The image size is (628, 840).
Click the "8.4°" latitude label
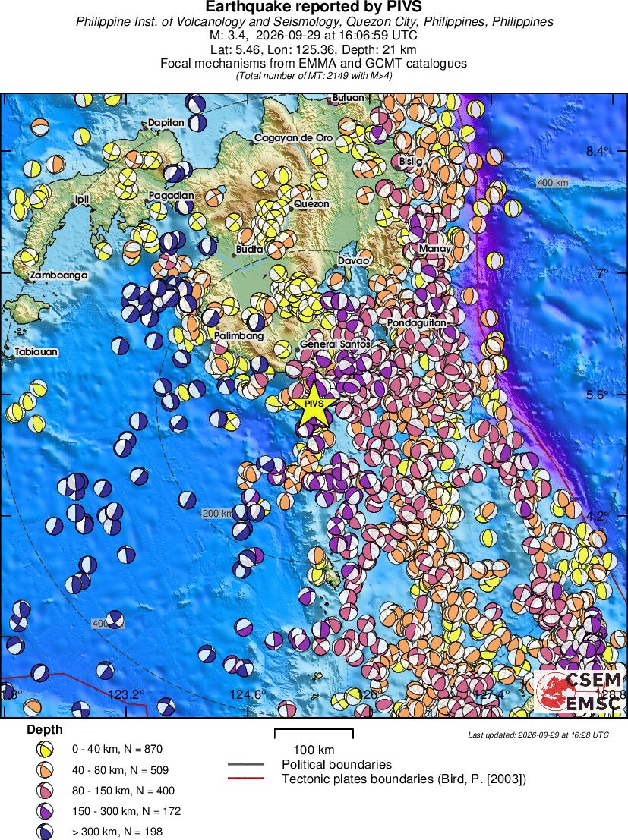[x=598, y=151]
